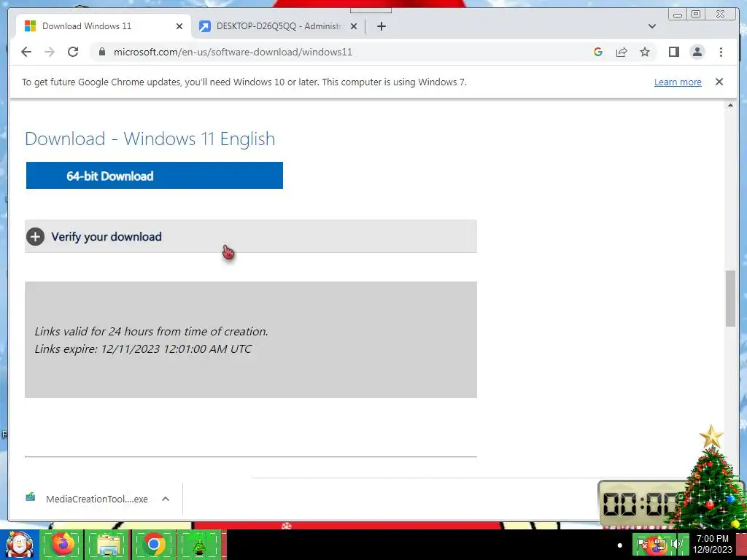This screenshot has height=560, width=747.
Task: Open the Chrome side panel
Action: coord(673,52)
